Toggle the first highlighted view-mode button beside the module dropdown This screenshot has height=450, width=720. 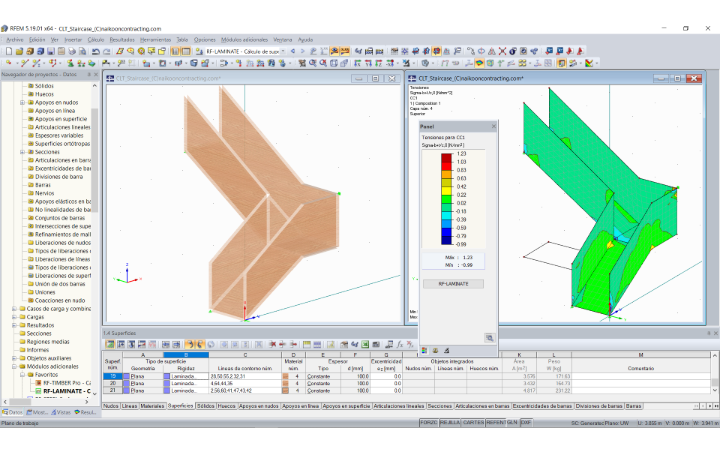175,51
